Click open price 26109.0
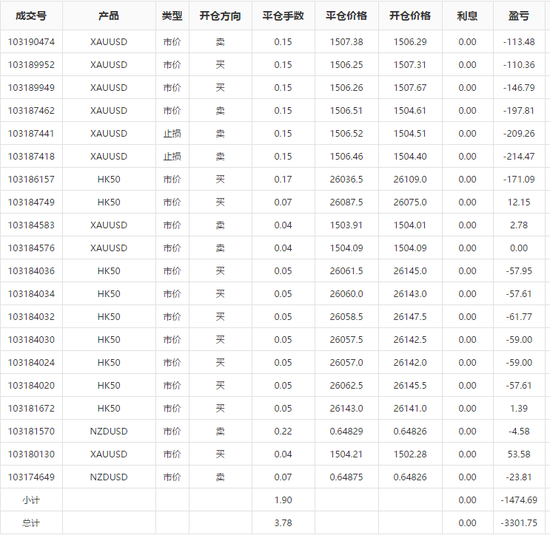The width and height of the screenshot is (550, 535). click(410, 179)
